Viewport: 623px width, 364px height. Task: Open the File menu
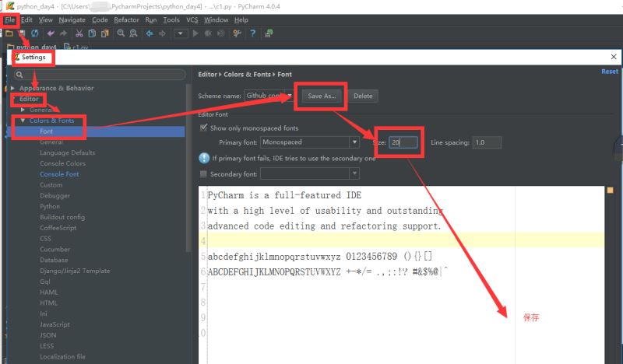(9, 20)
